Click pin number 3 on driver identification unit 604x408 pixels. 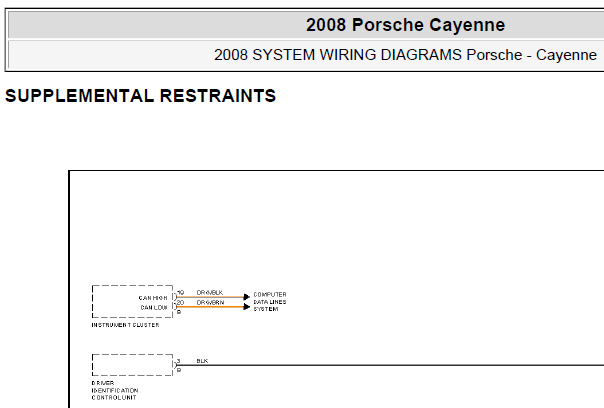click(179, 361)
